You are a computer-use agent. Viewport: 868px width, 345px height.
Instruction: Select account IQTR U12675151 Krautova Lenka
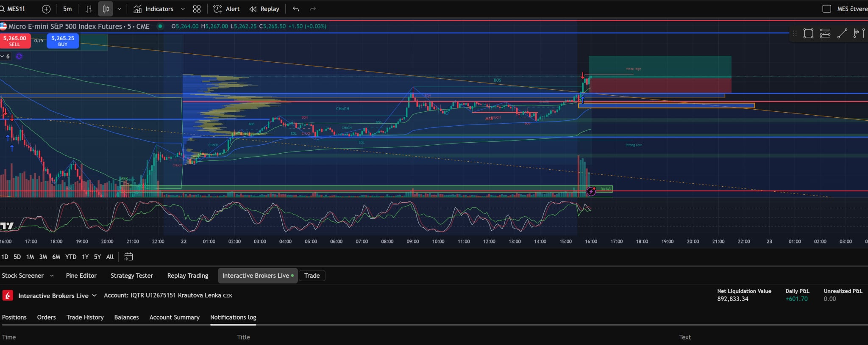tap(168, 295)
